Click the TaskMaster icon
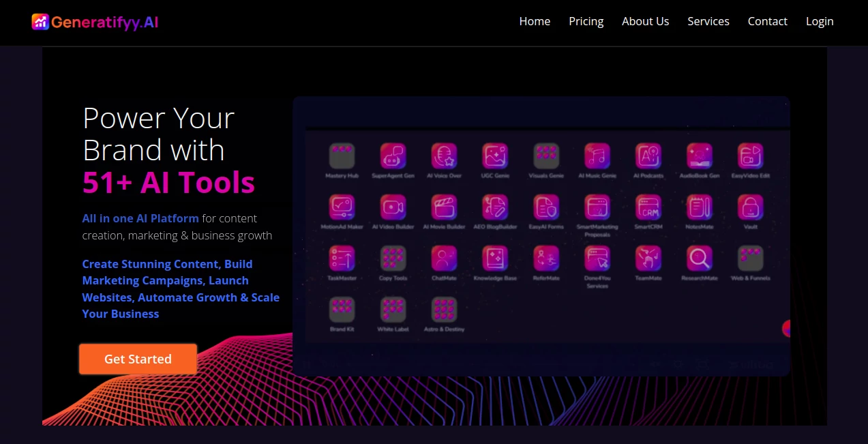Image resolution: width=868 pixels, height=444 pixels. (342, 258)
